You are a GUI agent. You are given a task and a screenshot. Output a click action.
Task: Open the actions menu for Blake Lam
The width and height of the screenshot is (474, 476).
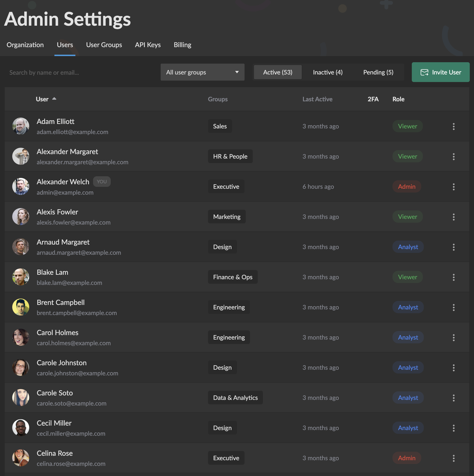tap(454, 277)
